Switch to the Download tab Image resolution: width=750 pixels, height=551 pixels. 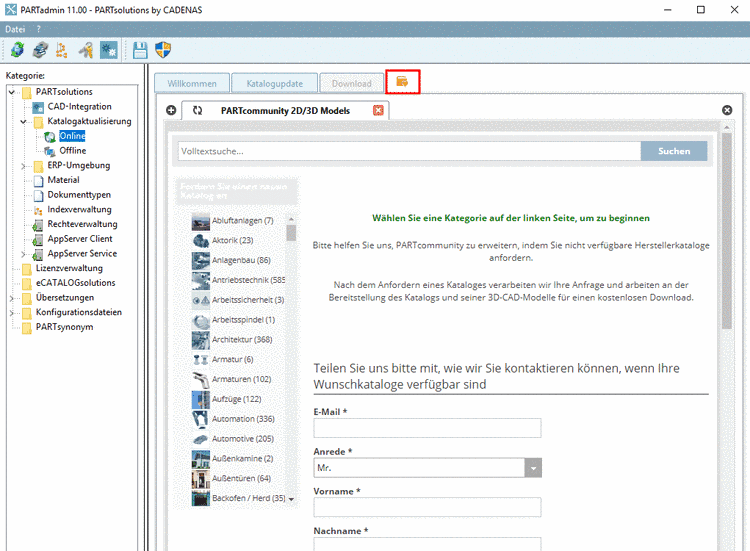pos(352,83)
